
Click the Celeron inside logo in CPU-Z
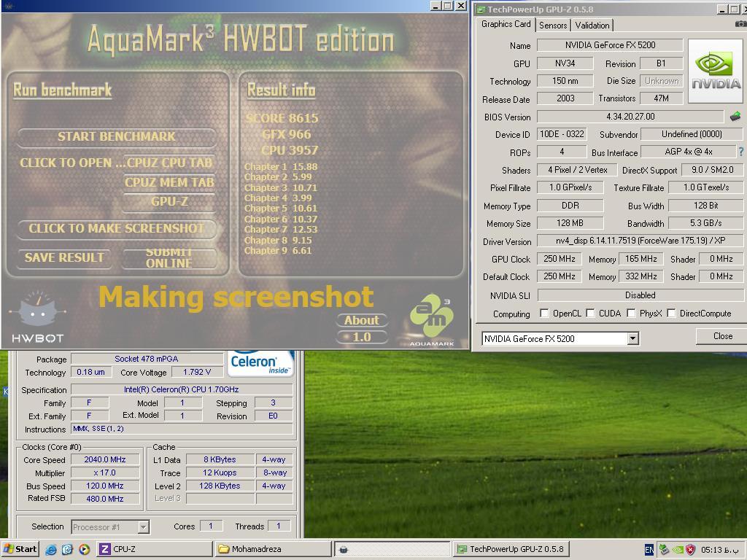pyautogui.click(x=260, y=364)
